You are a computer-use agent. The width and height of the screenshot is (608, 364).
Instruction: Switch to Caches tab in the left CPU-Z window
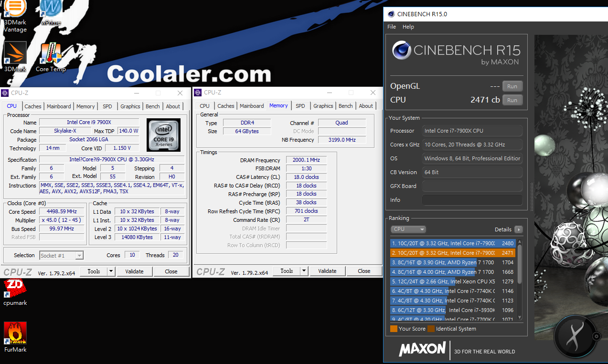(33, 106)
